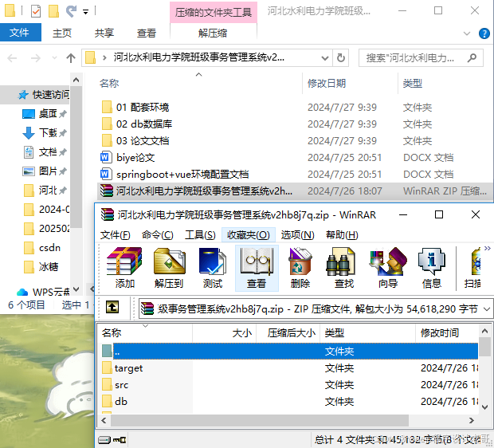Refresh the Explorer folder view
Image resolution: width=494 pixels, height=448 pixels.
click(x=341, y=58)
